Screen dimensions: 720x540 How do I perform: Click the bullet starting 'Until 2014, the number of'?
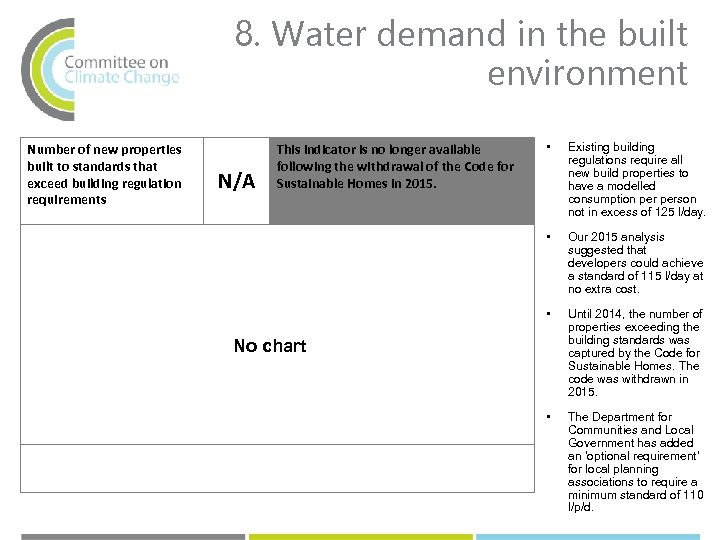(x=635, y=353)
